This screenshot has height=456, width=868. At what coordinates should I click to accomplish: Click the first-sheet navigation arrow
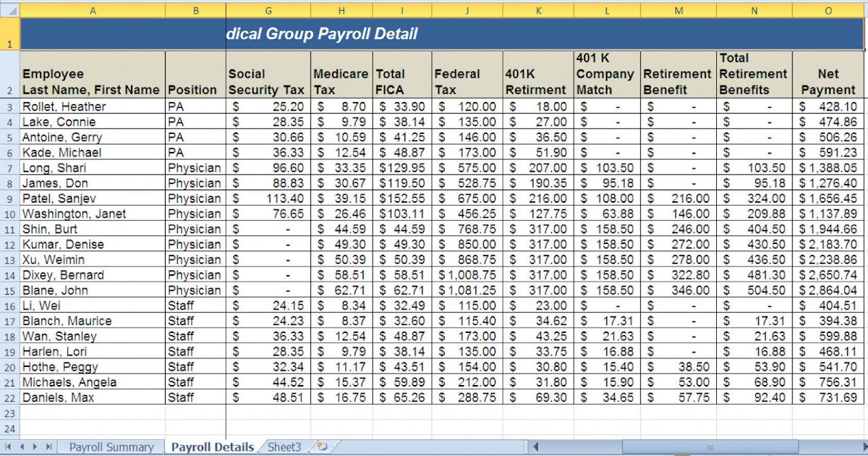(7, 447)
